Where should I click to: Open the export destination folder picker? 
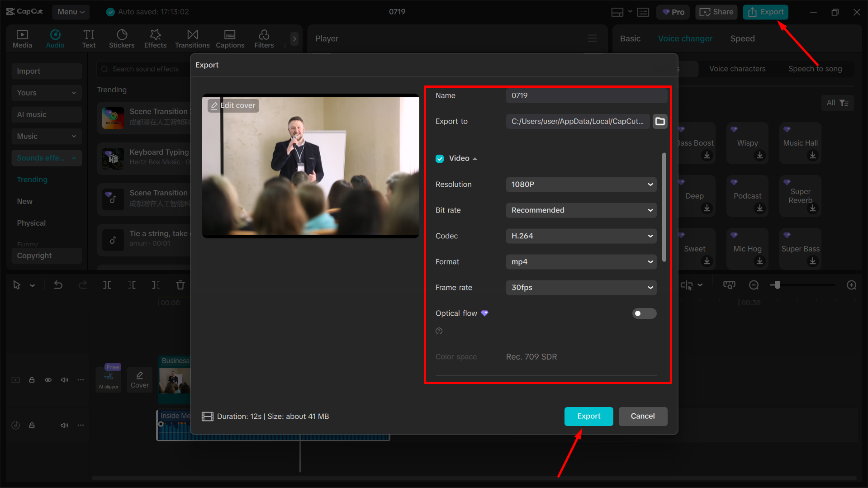659,121
